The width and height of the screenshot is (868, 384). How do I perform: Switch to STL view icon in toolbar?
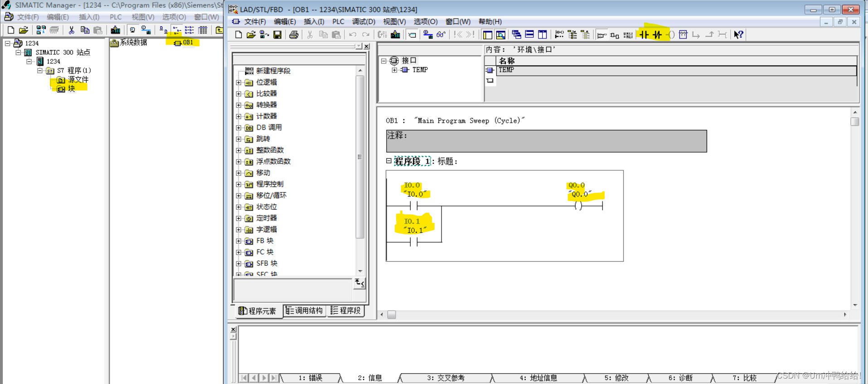point(628,35)
